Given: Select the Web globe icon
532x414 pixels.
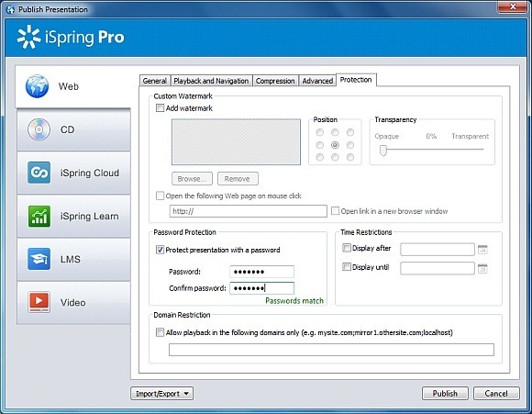Looking at the screenshot, I should tap(37, 86).
